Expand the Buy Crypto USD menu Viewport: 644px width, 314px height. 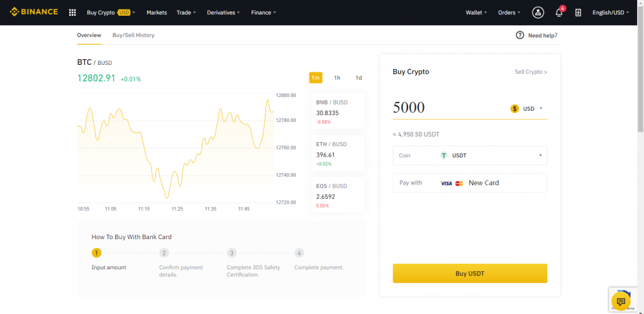111,13
